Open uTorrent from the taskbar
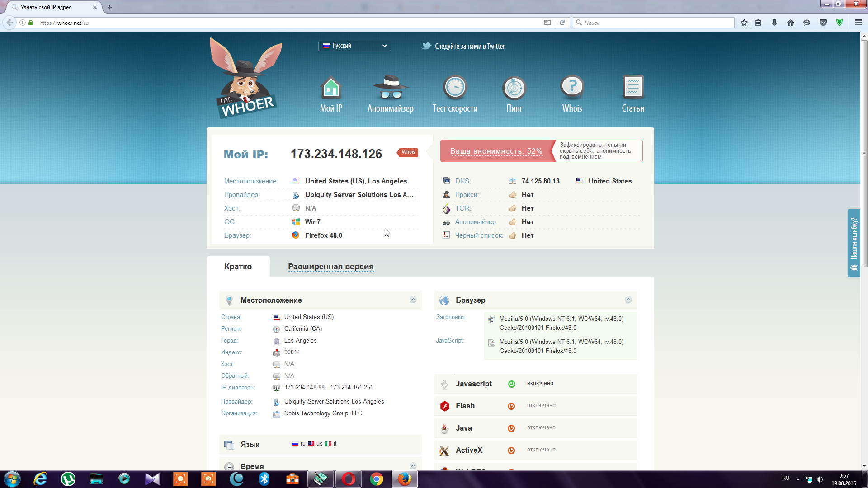868x488 pixels. [x=68, y=479]
